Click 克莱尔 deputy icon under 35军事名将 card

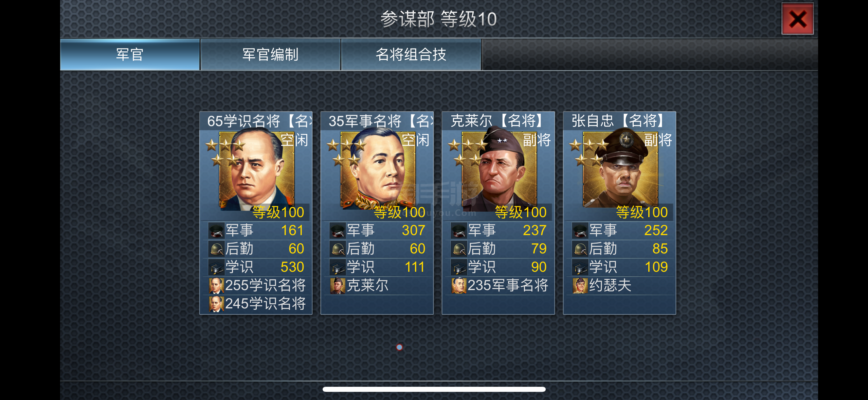click(x=338, y=286)
